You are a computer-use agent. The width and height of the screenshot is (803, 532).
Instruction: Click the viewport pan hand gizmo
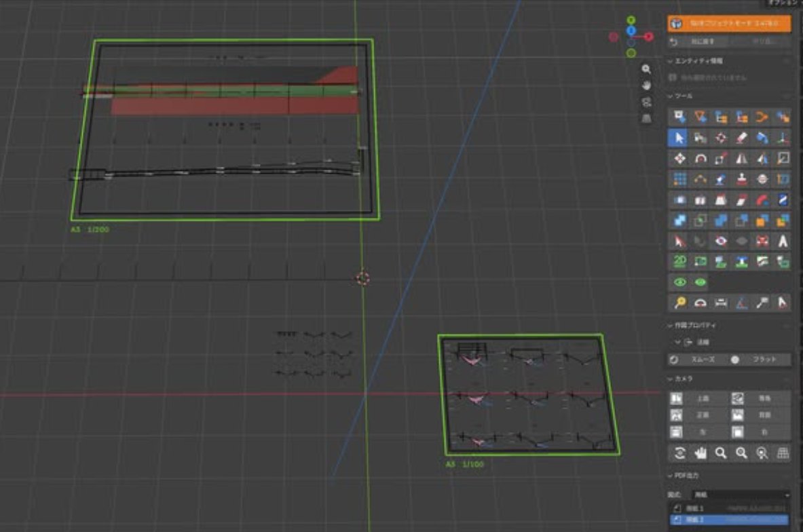coord(646,85)
